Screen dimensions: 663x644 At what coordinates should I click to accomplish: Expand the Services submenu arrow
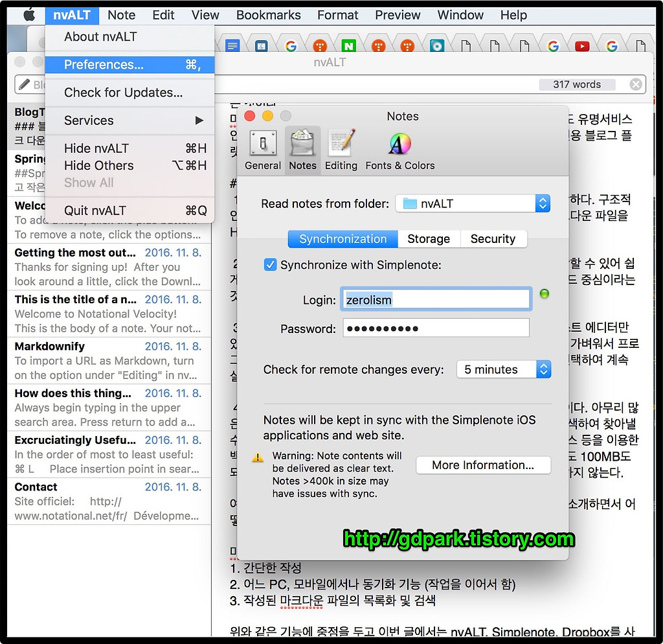pyautogui.click(x=199, y=121)
